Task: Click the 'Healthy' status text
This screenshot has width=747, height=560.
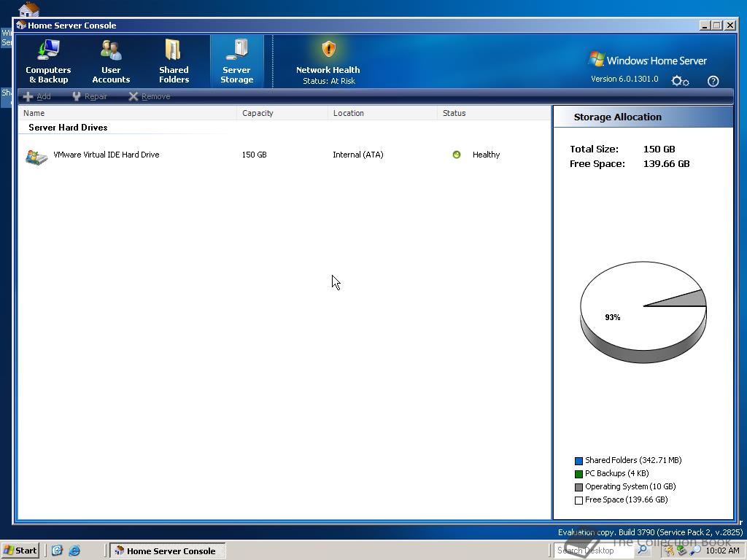Action: [486, 155]
